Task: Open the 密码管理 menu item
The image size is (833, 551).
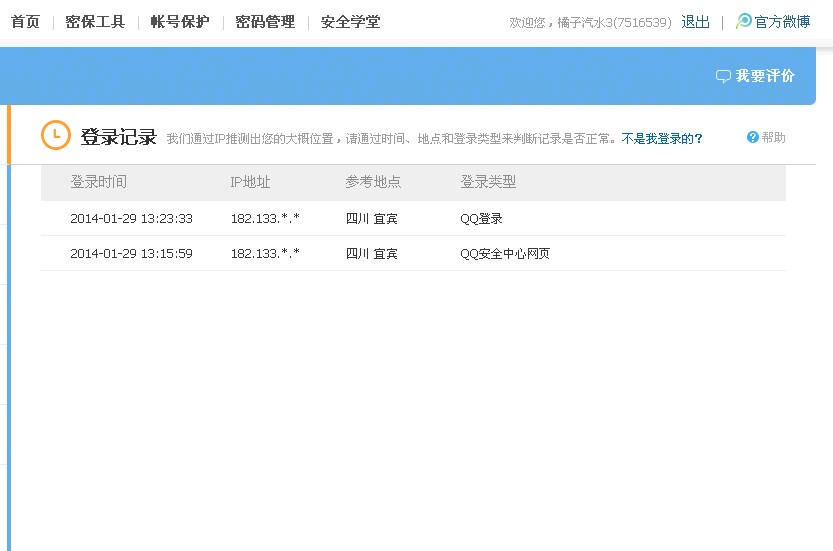Action: click(x=265, y=22)
